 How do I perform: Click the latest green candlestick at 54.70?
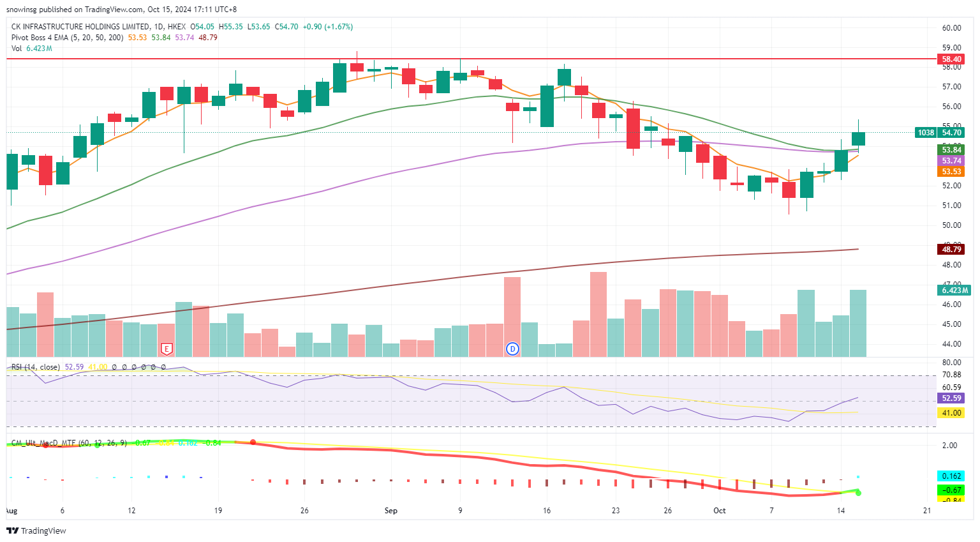coord(858,139)
